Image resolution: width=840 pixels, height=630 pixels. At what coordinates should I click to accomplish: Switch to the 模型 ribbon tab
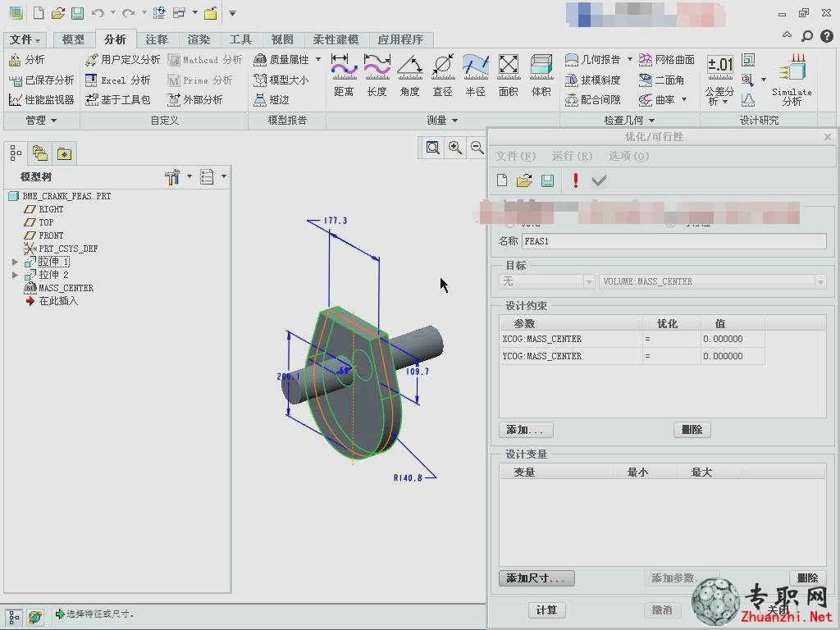[73, 39]
